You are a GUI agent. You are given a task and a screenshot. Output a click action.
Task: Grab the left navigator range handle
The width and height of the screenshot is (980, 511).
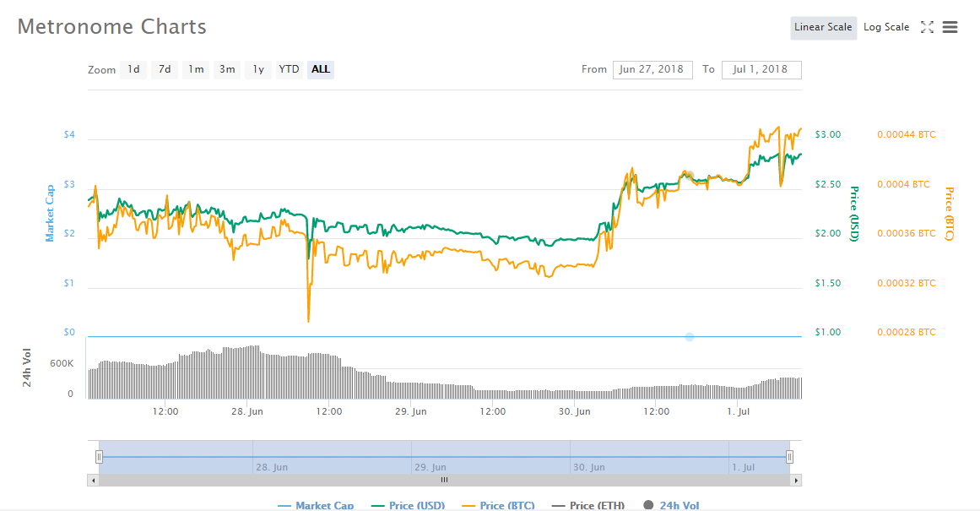[x=99, y=457]
